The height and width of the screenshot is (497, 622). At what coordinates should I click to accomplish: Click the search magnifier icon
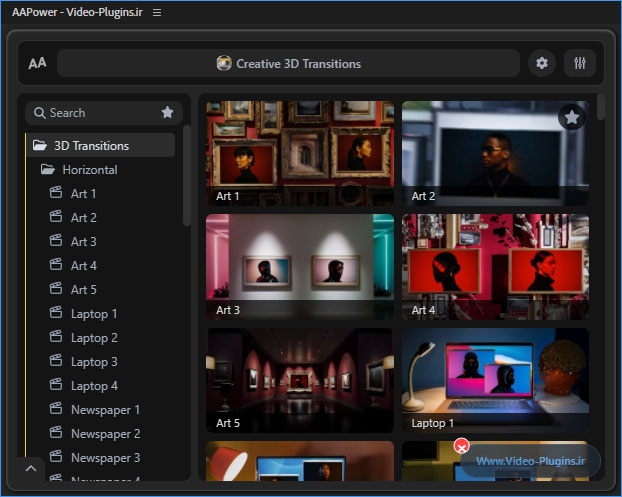click(x=40, y=113)
